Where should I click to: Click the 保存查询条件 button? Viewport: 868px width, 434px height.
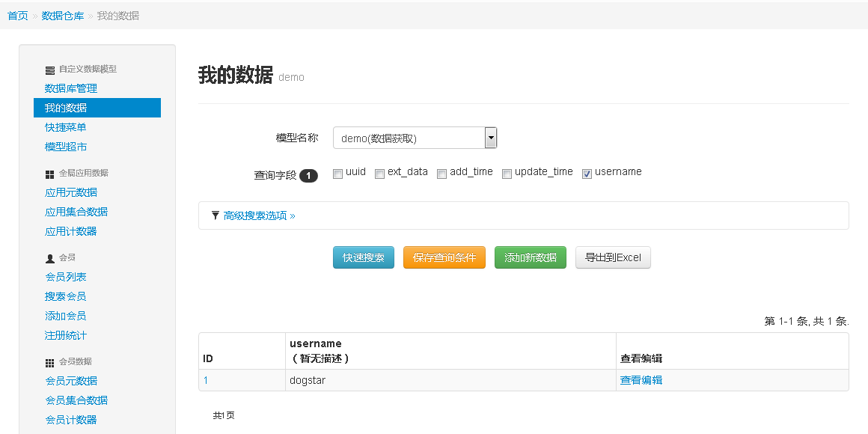pos(444,257)
